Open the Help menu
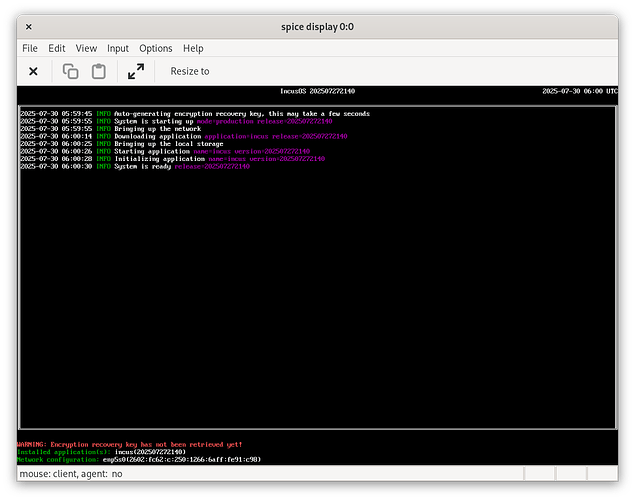This screenshot has width=635, height=500. [x=193, y=48]
